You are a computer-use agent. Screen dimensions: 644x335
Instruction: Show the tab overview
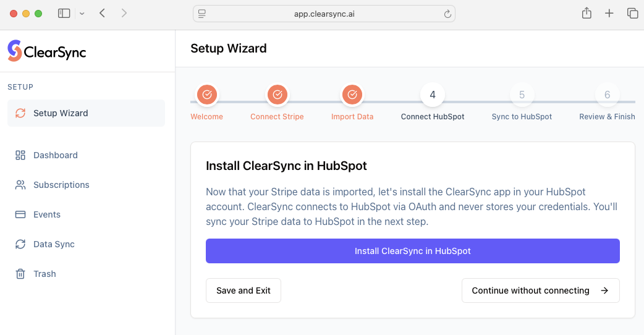click(632, 13)
